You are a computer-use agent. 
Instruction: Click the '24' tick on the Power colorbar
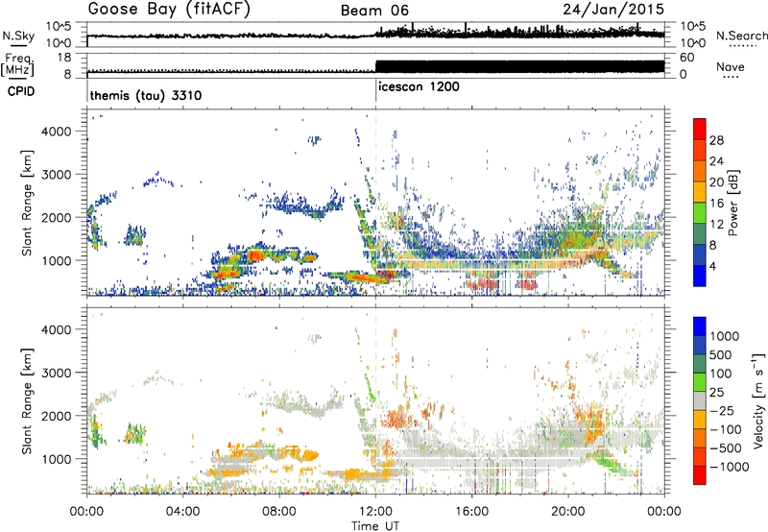click(x=716, y=161)
